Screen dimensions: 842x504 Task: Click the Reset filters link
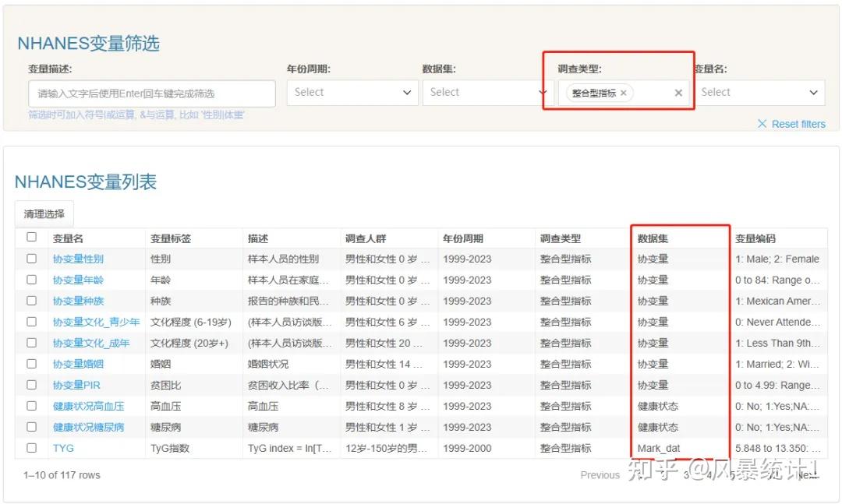click(791, 124)
